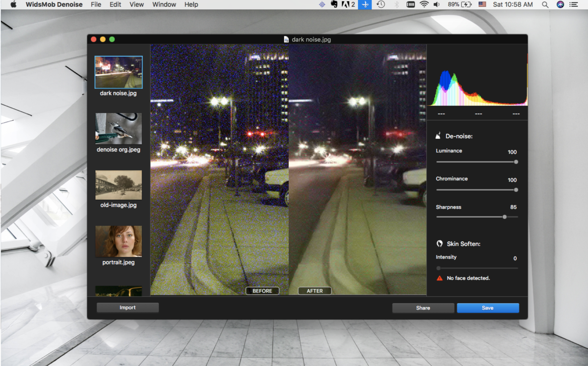Open the right dropdown below the histogram

[x=516, y=114]
